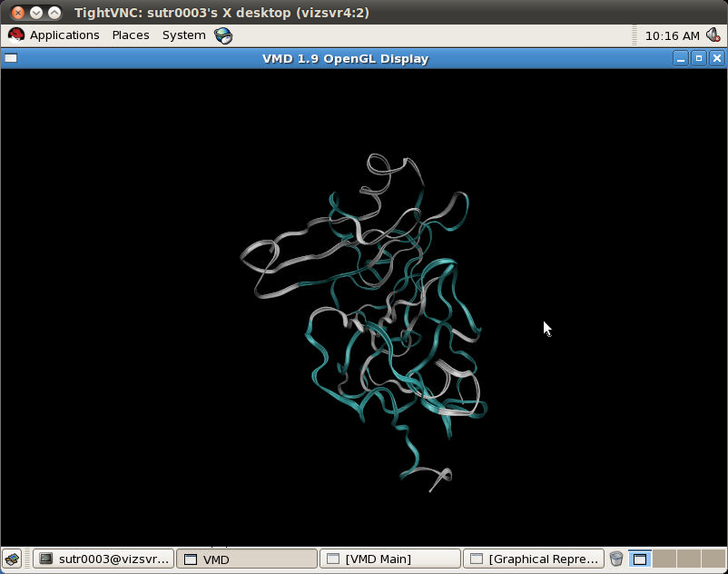Open the VMD display window menu icon
The image size is (728, 574).
[10, 58]
